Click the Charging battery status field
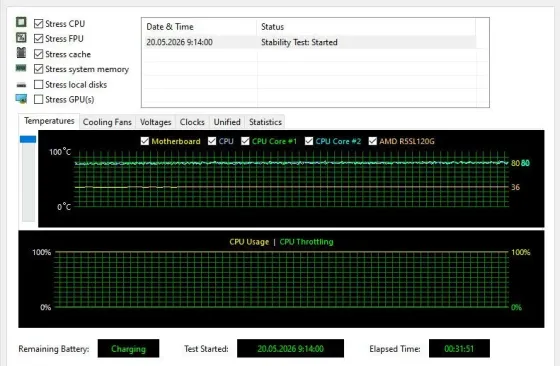560x366 pixels. (128, 349)
